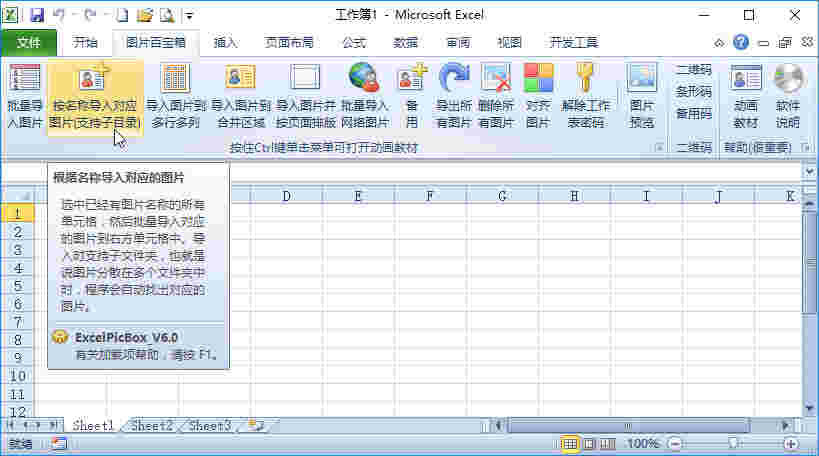819x456 pixels.
Task: Switch to the 数据 ribbon tab
Action: (x=405, y=42)
